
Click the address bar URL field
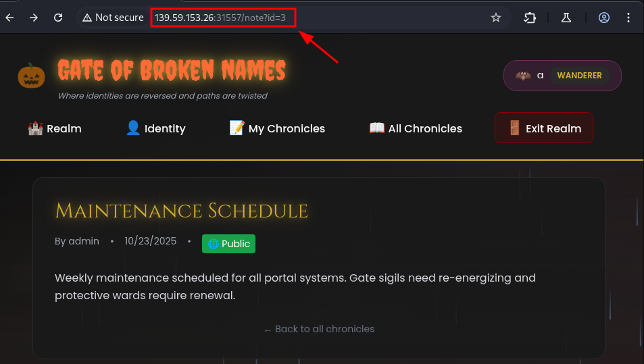[223, 18]
